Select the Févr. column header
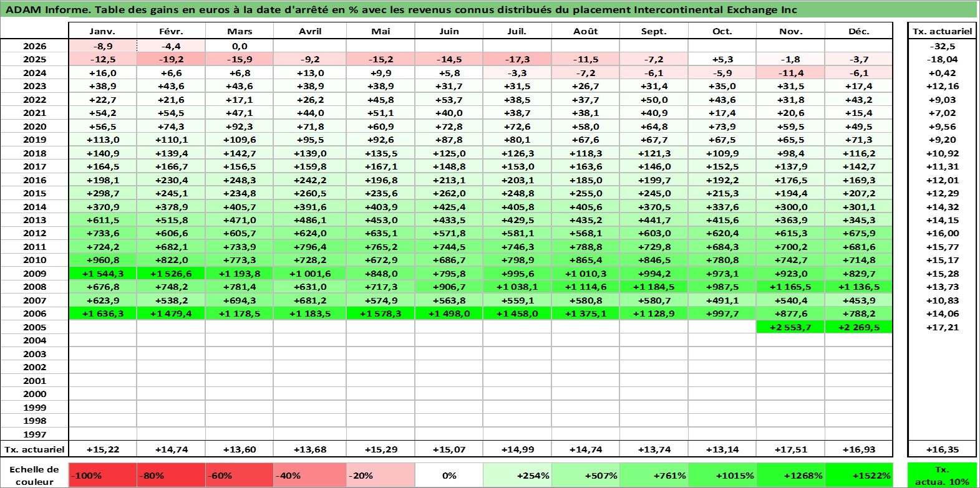 click(171, 31)
